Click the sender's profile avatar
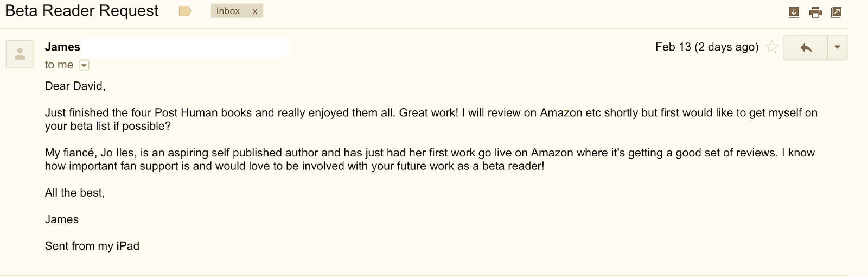868x277 pixels. point(20,54)
